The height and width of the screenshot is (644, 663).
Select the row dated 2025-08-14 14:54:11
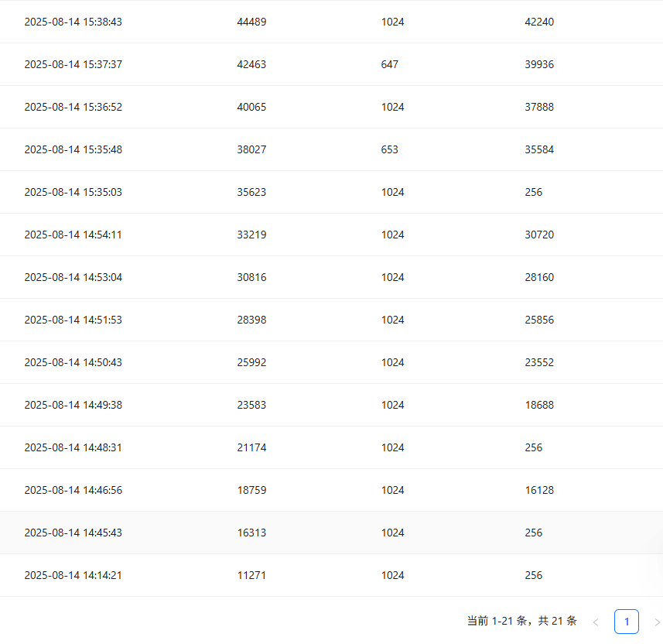point(73,235)
